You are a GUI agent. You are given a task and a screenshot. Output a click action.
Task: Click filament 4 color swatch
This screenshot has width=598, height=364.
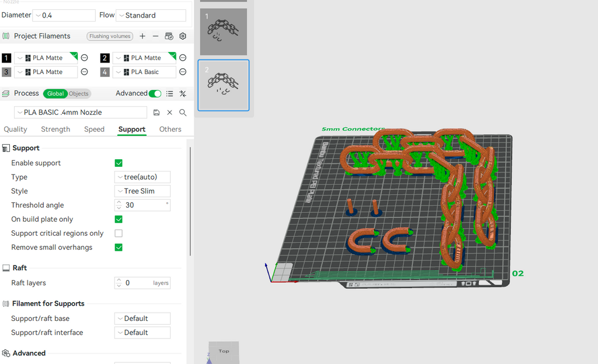click(105, 72)
